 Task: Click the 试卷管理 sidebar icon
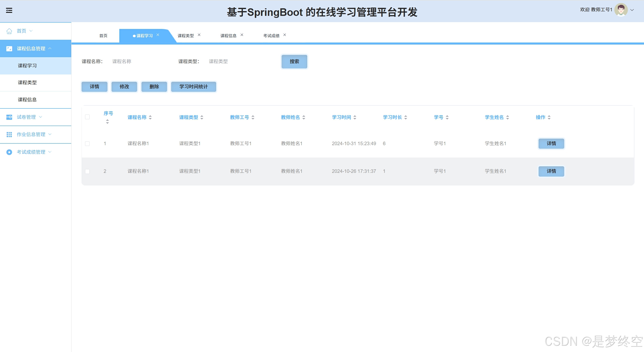(x=9, y=117)
